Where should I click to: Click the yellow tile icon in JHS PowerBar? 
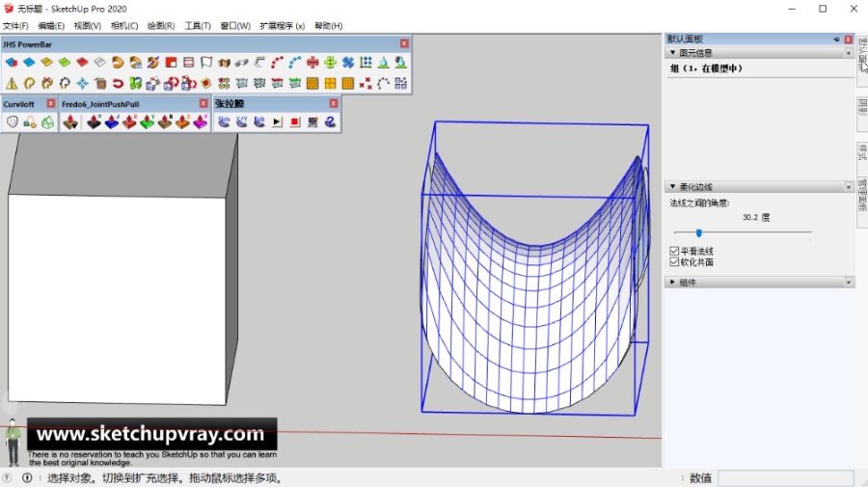coord(47,63)
